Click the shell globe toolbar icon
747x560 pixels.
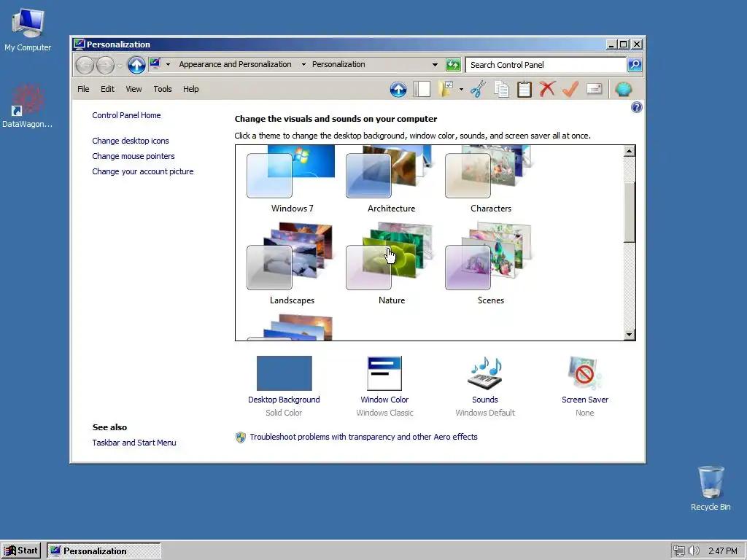(x=623, y=89)
